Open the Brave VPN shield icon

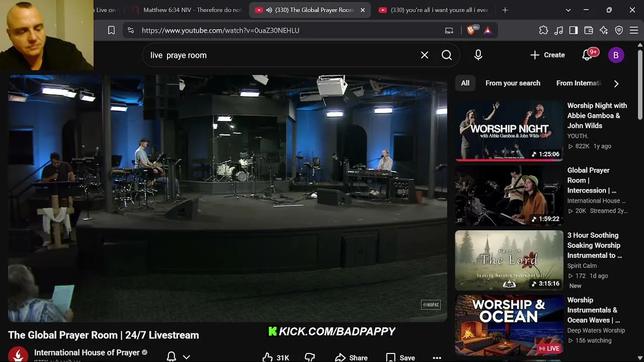click(619, 30)
